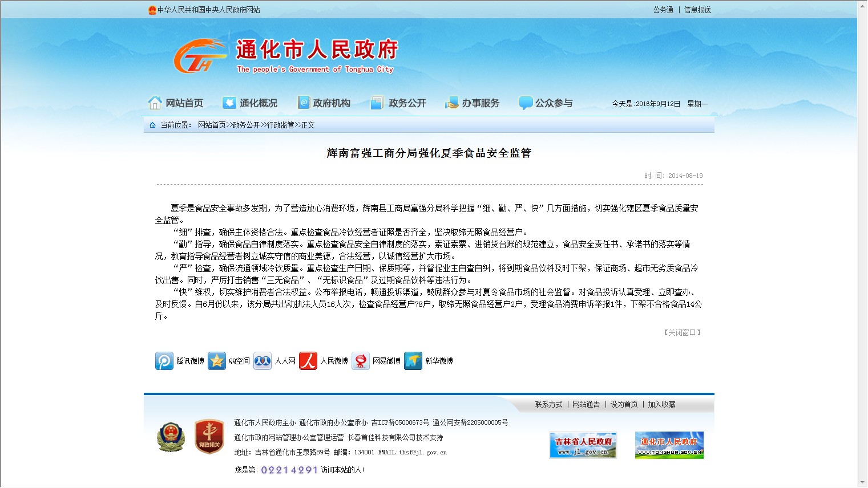The width and height of the screenshot is (868, 488).
Task: Click the red 党政机关 shield icon
Action: coord(209,437)
